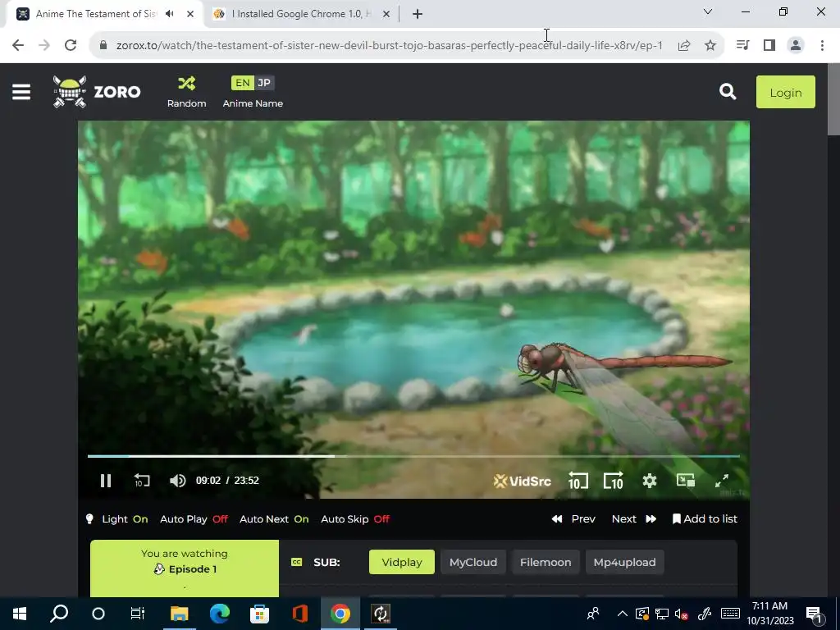Share this page icon
Image resolution: width=840 pixels, height=630 pixels.
tap(683, 46)
